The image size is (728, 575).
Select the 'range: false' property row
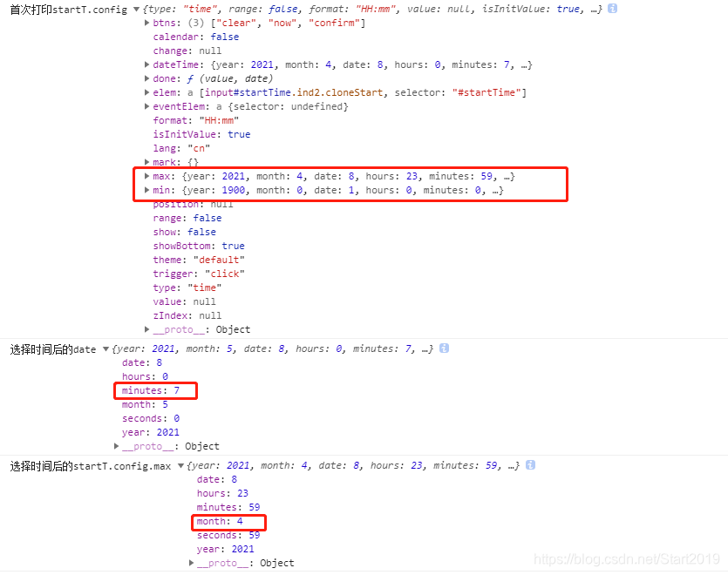(x=187, y=218)
